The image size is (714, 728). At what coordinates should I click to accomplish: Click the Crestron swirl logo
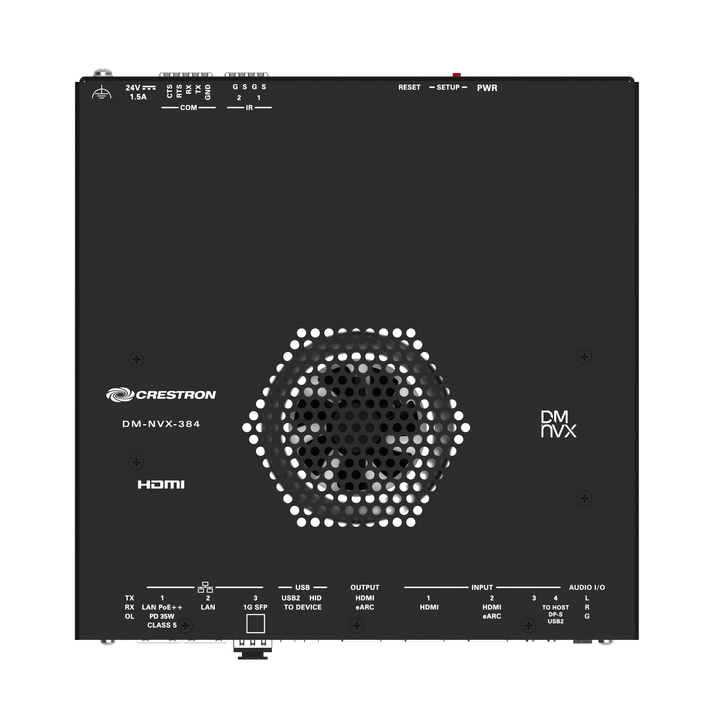click(x=120, y=395)
